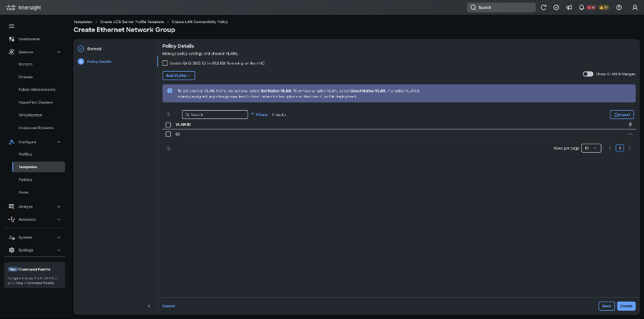Go to Templates breadcrumb link

click(83, 21)
